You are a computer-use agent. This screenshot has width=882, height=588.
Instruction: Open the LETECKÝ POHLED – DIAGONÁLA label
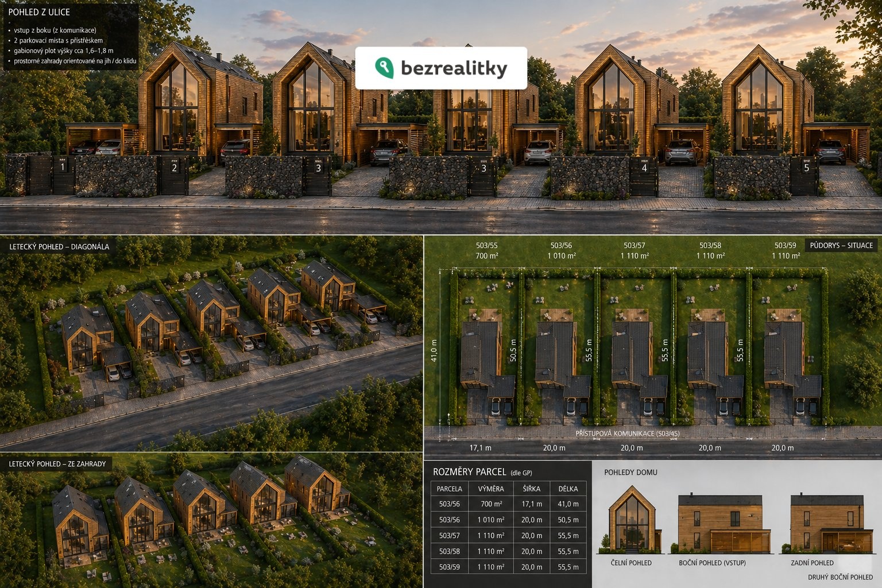click(59, 247)
